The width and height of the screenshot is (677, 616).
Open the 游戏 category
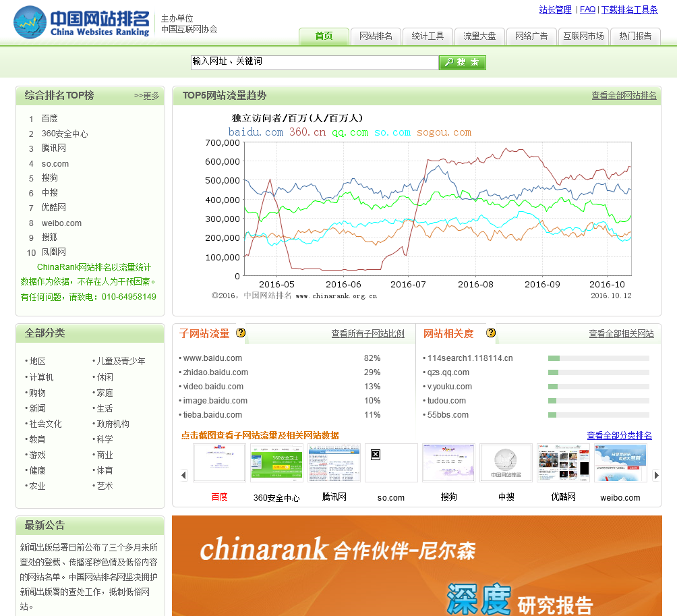(x=37, y=455)
